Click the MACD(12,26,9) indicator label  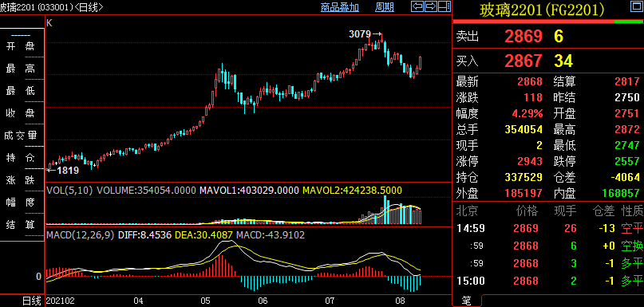point(81,235)
